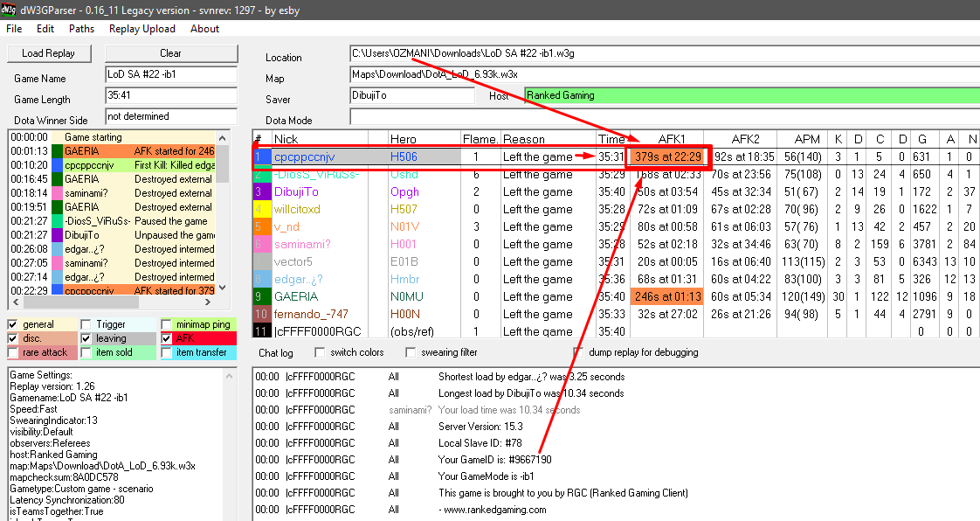Sort by Flame column header
The image size is (980, 521).
tap(480, 139)
